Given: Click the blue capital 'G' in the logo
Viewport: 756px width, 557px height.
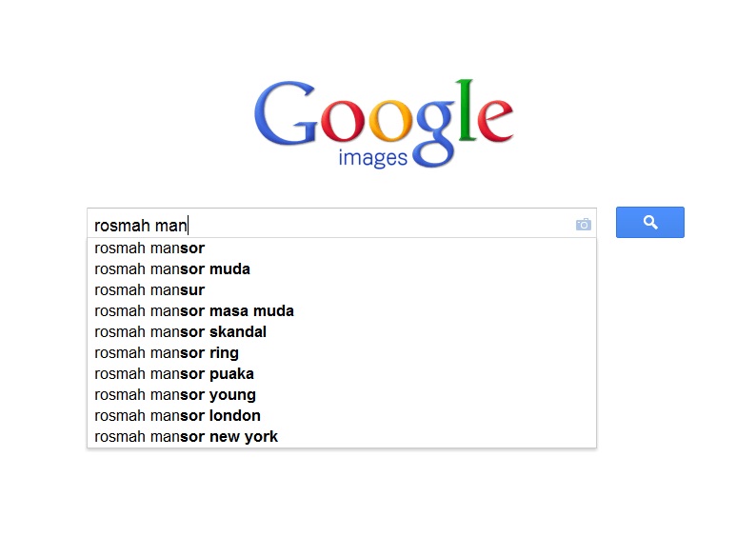Looking at the screenshot, I should click(286, 114).
